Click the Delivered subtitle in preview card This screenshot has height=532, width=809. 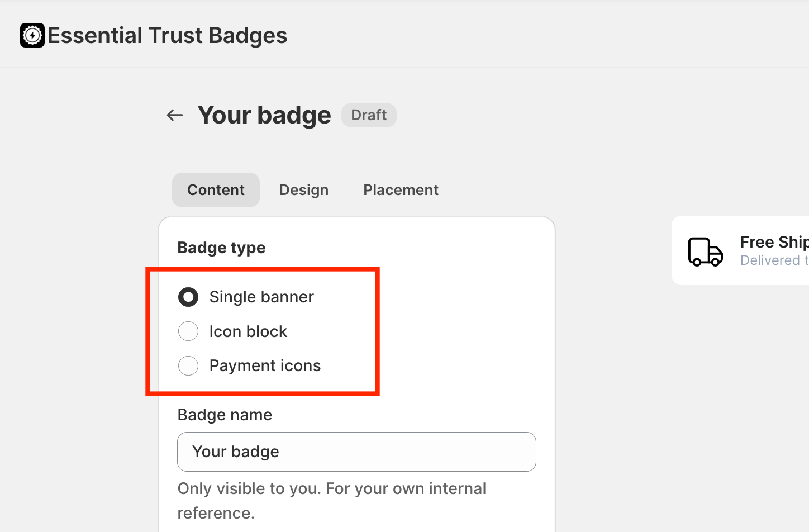pos(774,260)
